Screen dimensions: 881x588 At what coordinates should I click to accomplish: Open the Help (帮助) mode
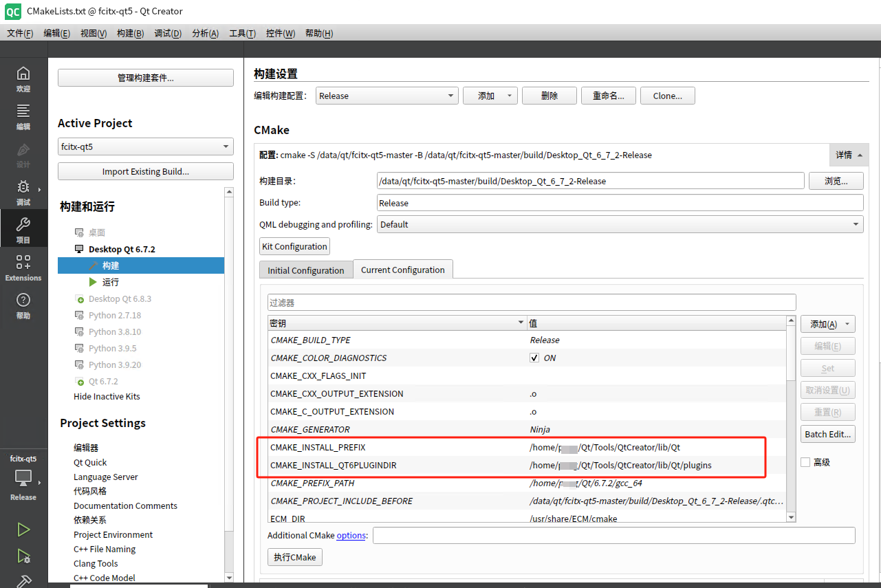[23, 306]
